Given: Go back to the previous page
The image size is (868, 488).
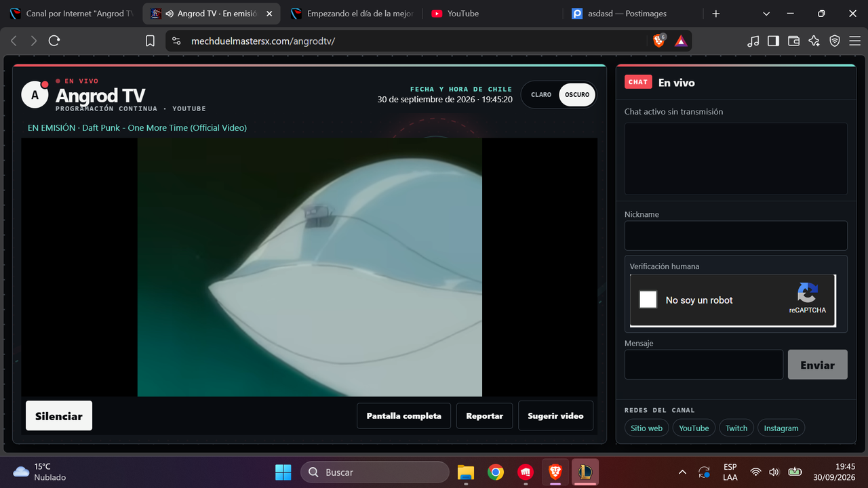Looking at the screenshot, I should [14, 41].
